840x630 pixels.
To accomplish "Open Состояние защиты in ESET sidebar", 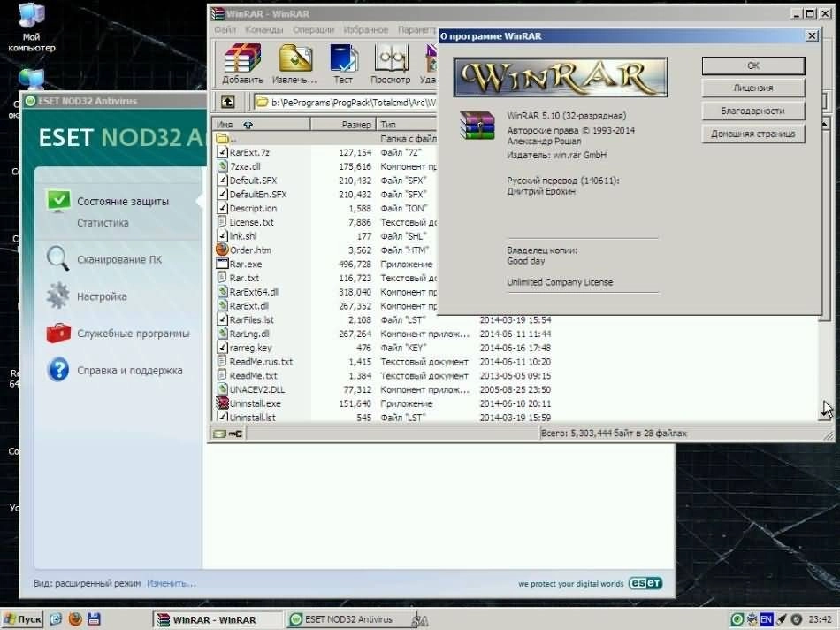I will pos(123,201).
